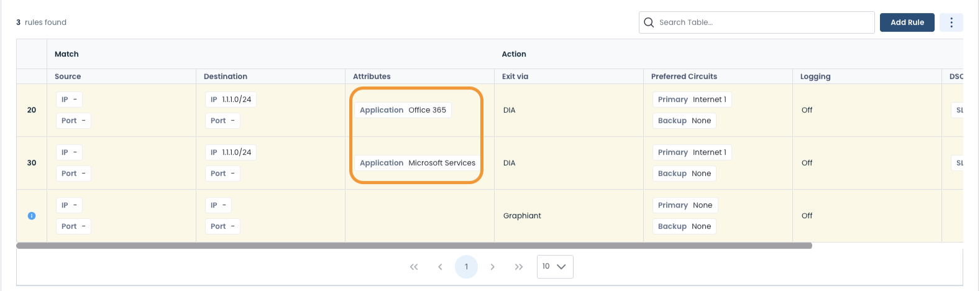
Task: Click Primary Internet 1 chip in rule 30
Action: 692,152
